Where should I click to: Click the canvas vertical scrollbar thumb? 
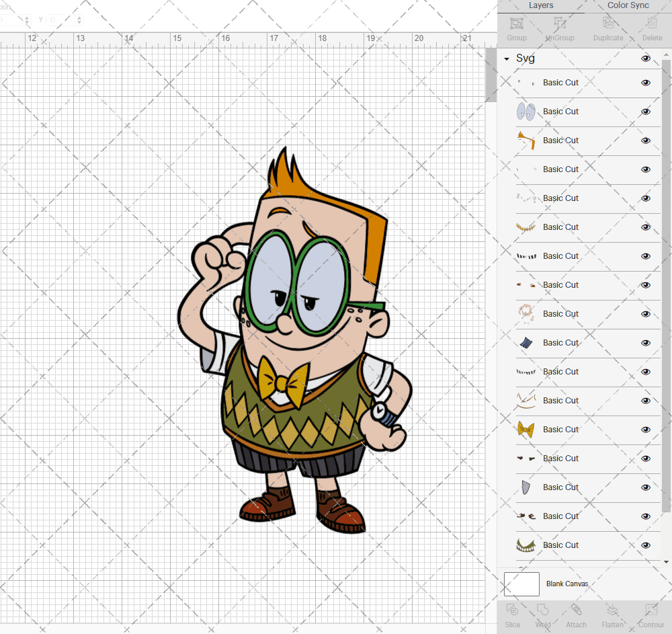(491, 75)
